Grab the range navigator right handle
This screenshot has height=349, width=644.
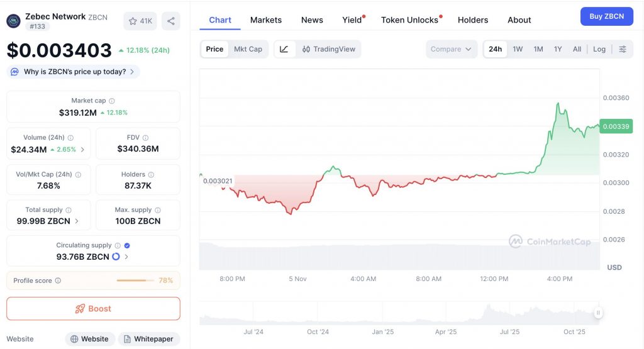(x=598, y=313)
